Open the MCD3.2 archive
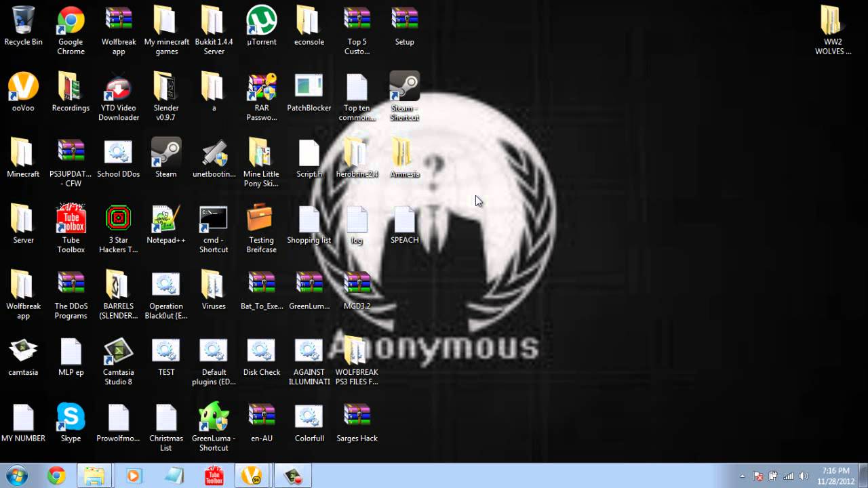This screenshot has height=488, width=868. 357,291
